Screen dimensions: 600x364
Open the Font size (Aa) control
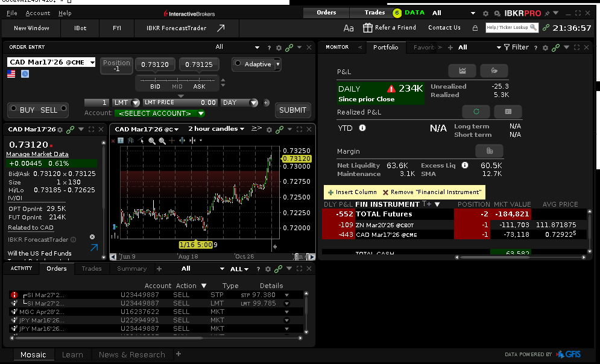(348, 28)
